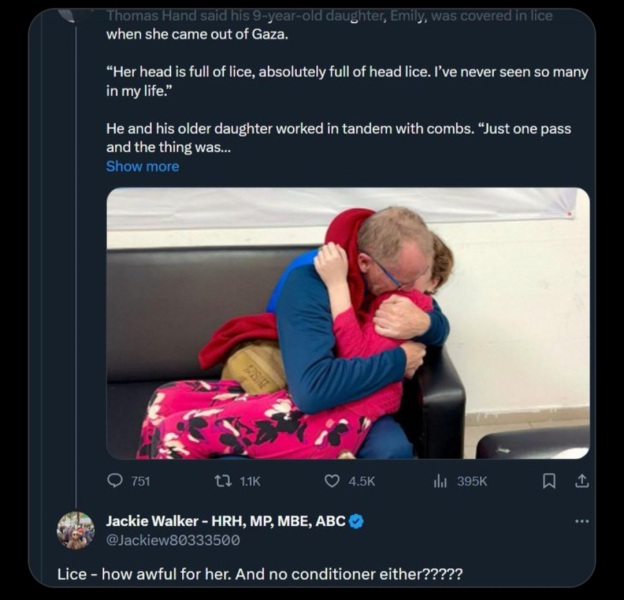Click the 4.5K likes count
This screenshot has height=600, width=624.
point(361,481)
